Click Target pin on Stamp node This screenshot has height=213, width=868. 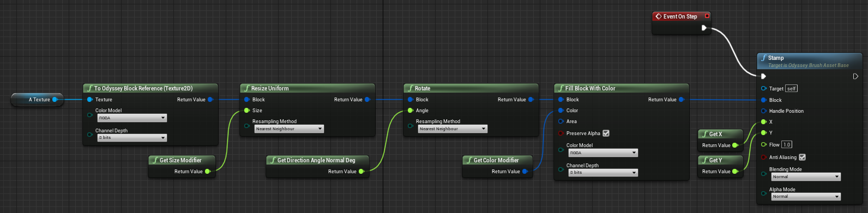pos(764,89)
